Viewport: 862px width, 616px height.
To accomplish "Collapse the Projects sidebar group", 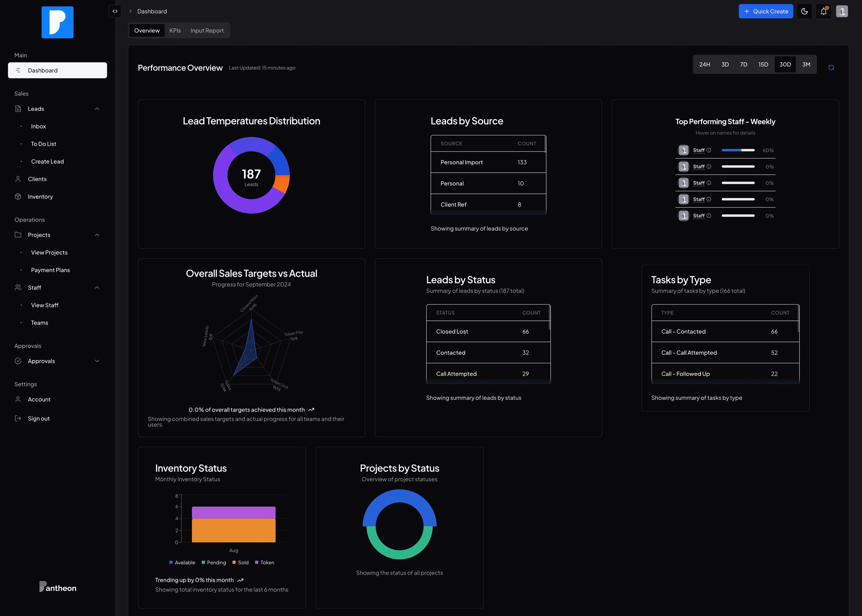I will tap(97, 235).
